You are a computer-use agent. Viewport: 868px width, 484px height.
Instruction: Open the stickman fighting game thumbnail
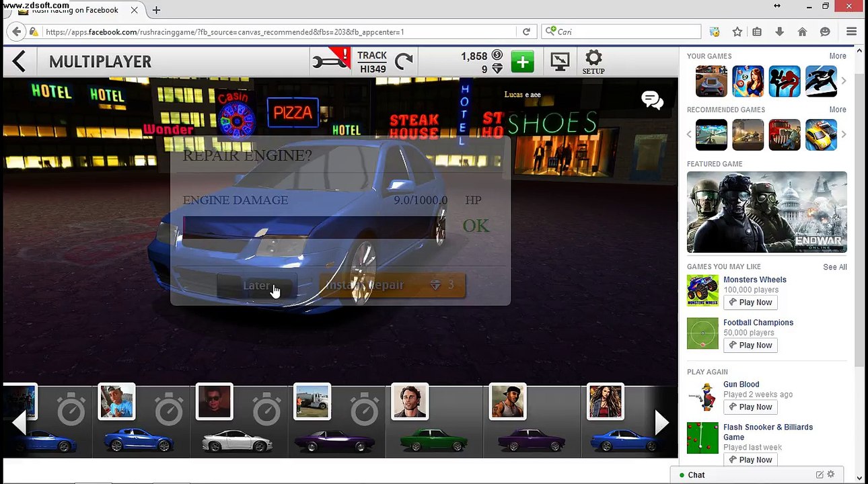[x=785, y=81]
